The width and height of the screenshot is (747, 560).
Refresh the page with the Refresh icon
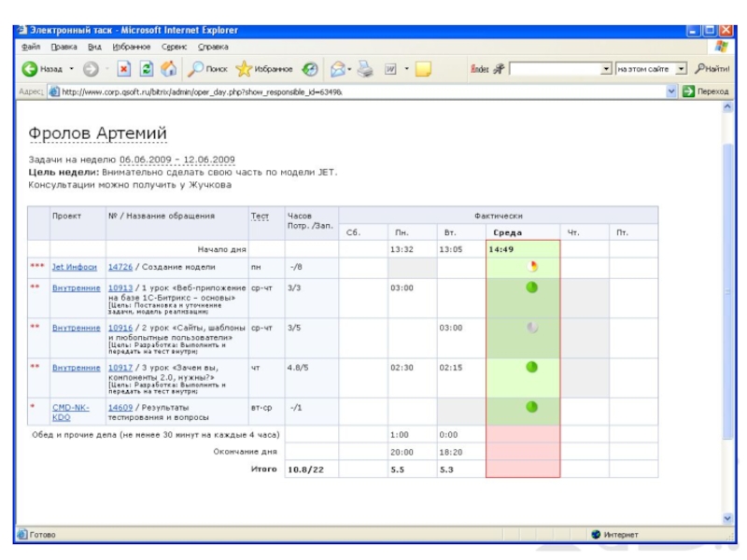click(146, 69)
